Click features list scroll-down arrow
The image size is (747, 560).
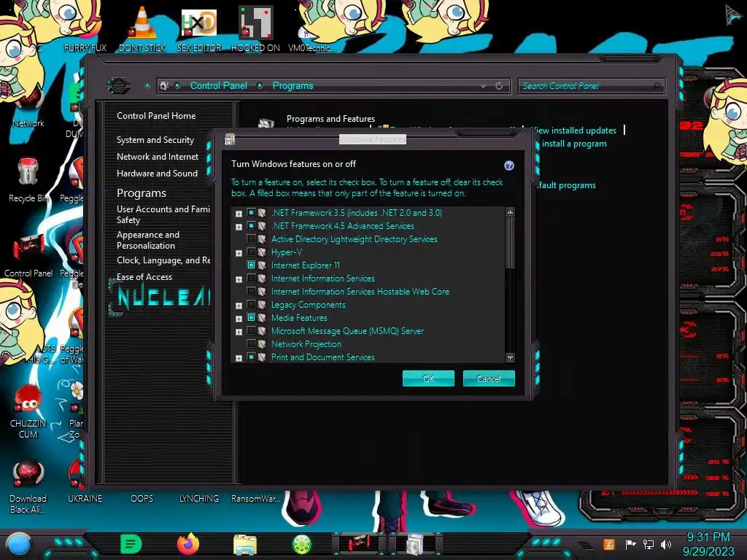click(510, 357)
